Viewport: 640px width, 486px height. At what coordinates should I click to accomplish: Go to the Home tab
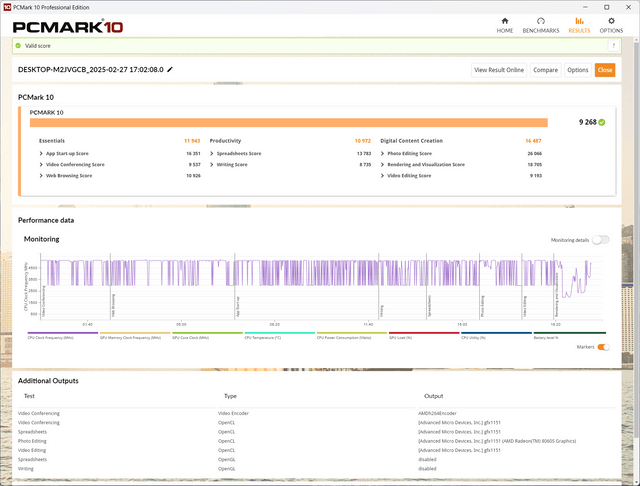click(504, 25)
